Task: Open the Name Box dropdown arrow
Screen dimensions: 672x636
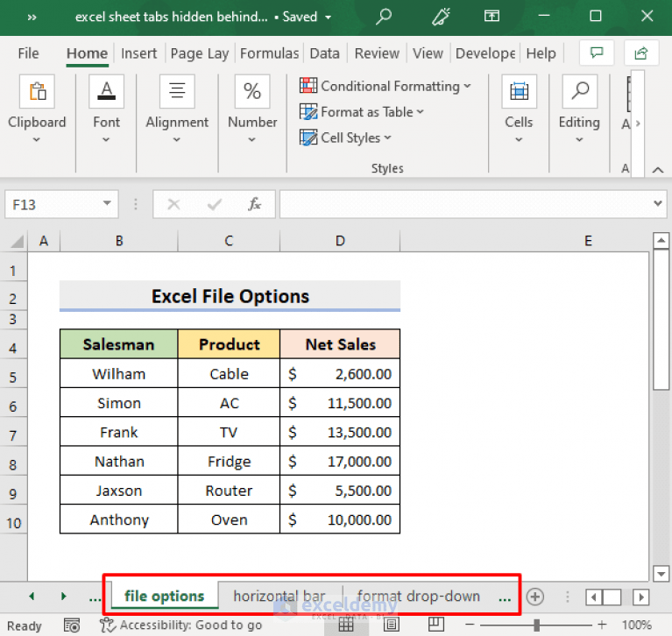Action: [107, 203]
